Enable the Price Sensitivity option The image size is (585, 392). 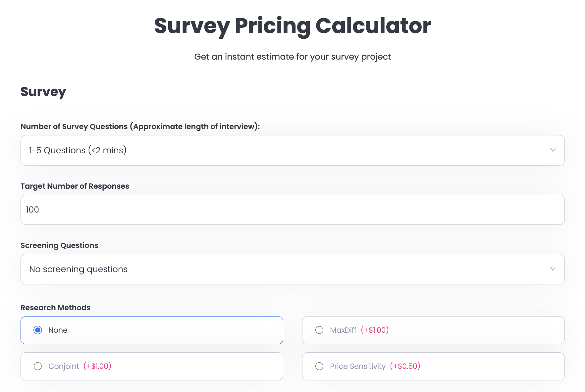point(319,366)
